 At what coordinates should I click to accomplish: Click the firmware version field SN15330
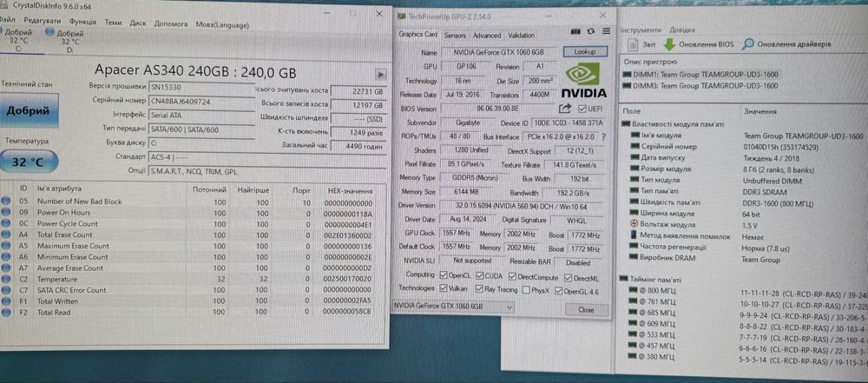(201, 87)
